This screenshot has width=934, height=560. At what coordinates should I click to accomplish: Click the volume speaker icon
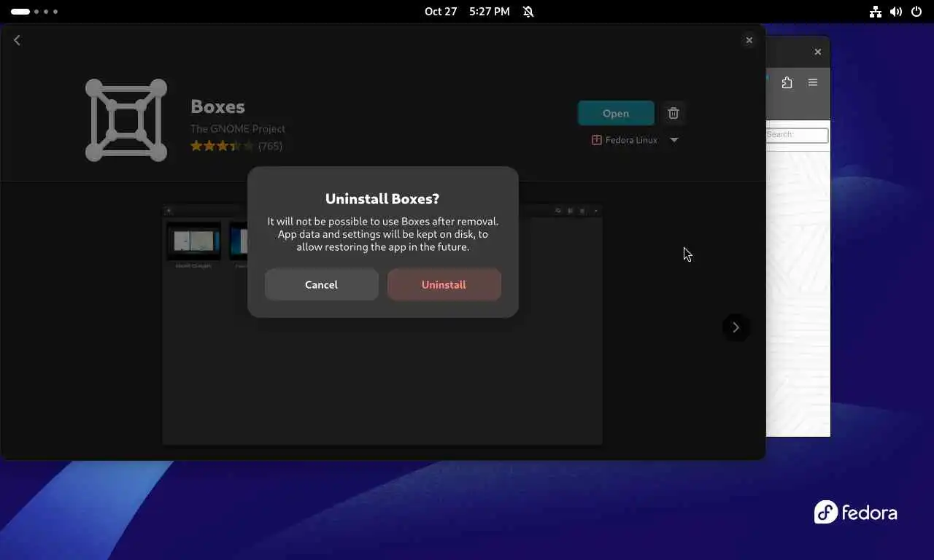896,12
